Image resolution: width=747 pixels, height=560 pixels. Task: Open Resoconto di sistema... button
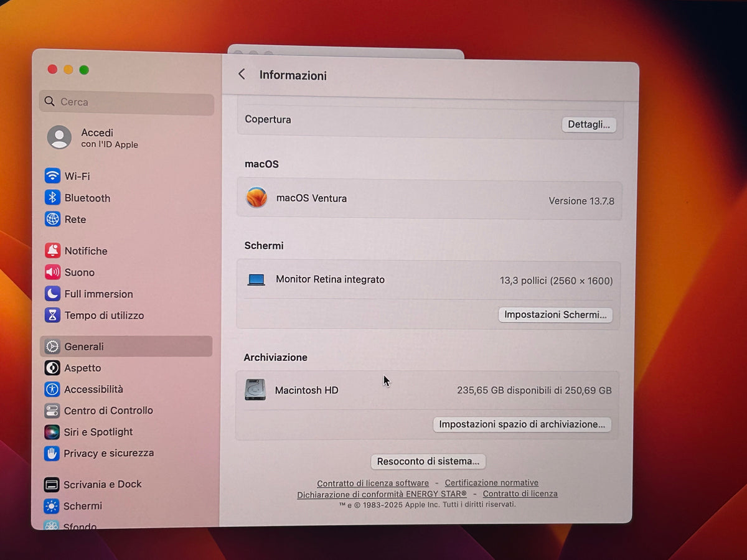point(428,462)
